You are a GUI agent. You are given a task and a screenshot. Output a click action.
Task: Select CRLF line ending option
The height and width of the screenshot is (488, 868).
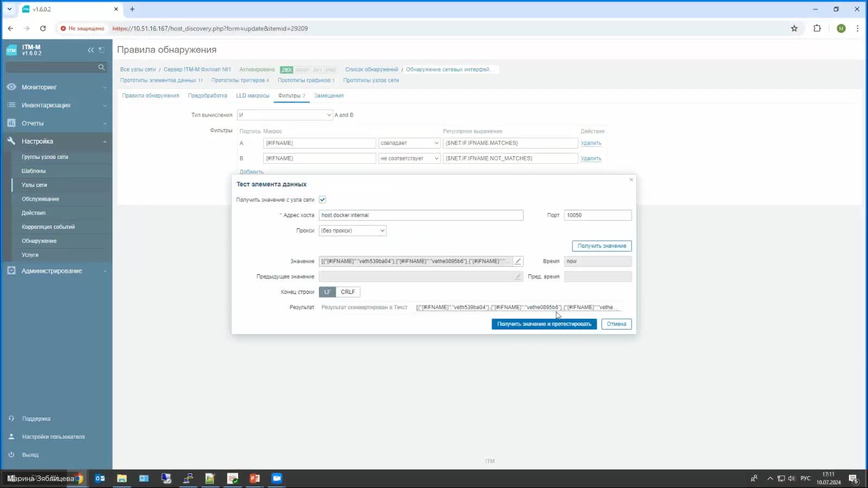[348, 292]
